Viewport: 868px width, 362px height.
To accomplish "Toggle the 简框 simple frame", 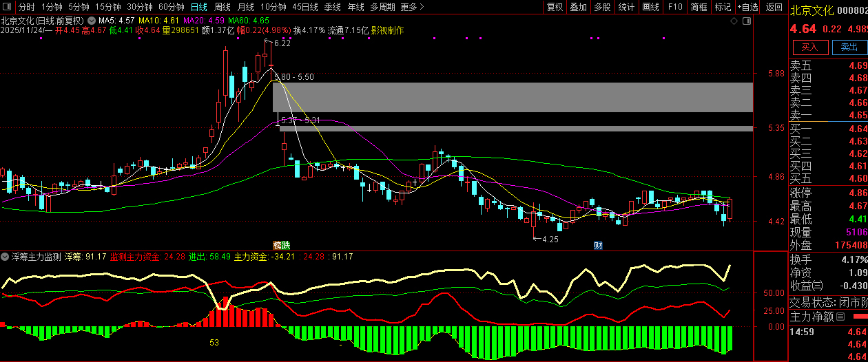I will coord(699,7).
